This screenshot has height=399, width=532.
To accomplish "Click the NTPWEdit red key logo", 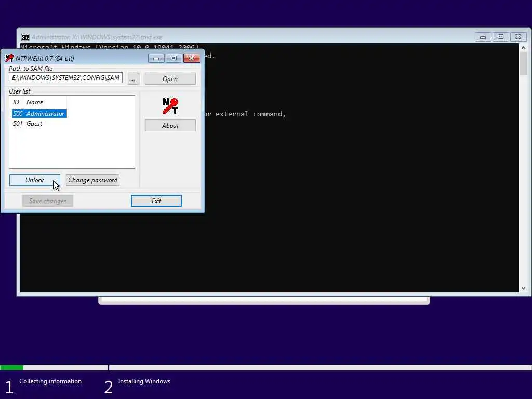I will click(170, 106).
